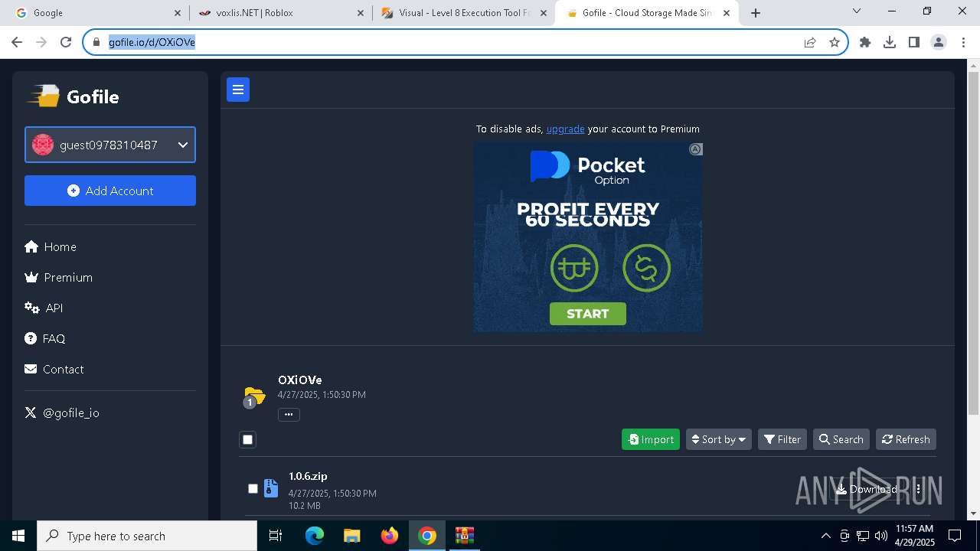This screenshot has width=980, height=551.
Task: Tick the select-all checkbox
Action: (247, 439)
